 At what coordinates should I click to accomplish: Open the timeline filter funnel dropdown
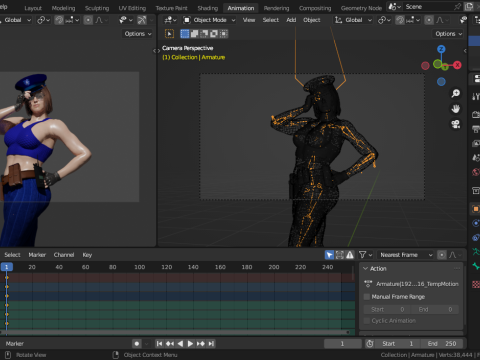pyautogui.click(x=366, y=255)
